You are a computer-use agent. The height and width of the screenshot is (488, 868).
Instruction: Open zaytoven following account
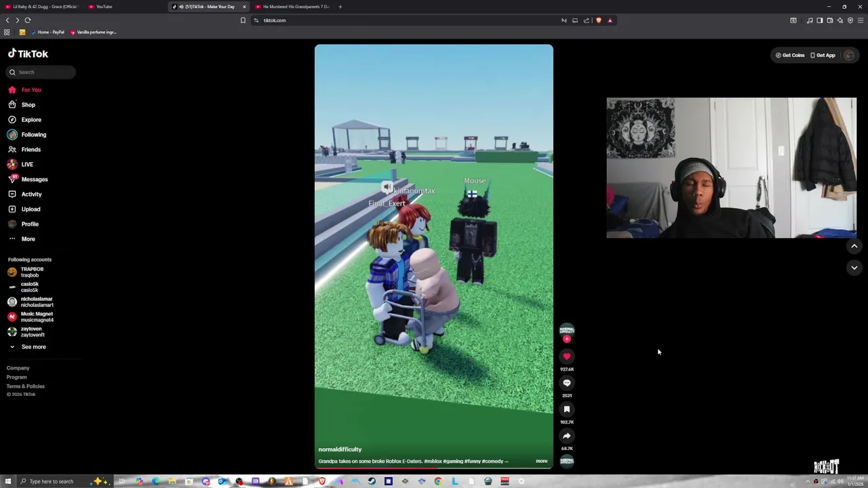27,331
